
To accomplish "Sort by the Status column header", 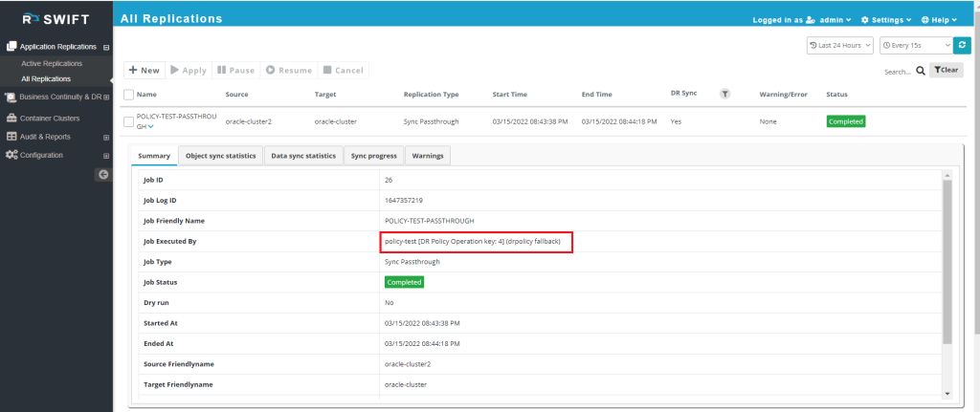I will 836,95.
